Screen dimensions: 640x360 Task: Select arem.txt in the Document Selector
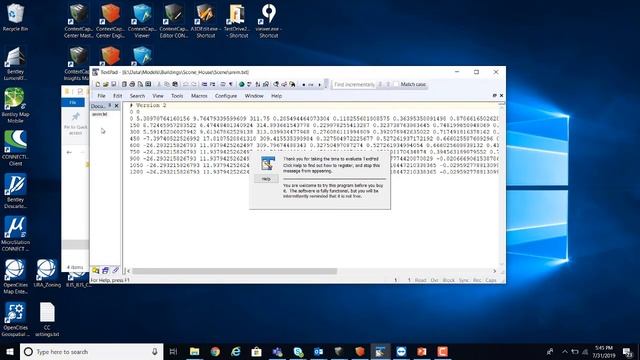[99, 114]
